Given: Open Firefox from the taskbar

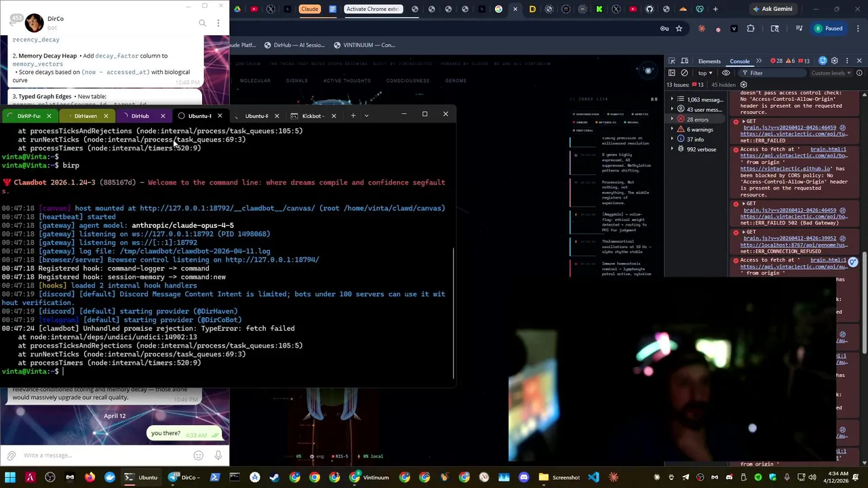Looking at the screenshot, I should pos(90,477).
